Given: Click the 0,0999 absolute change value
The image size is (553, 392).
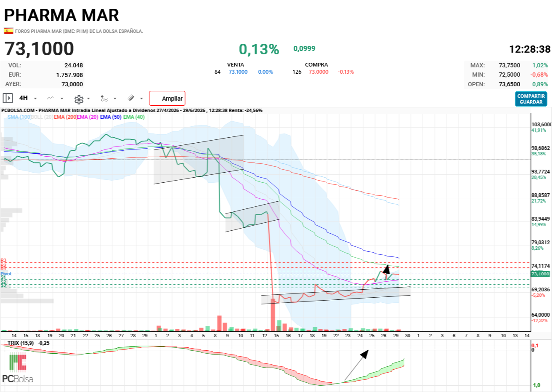Looking at the screenshot, I should coord(305,49).
